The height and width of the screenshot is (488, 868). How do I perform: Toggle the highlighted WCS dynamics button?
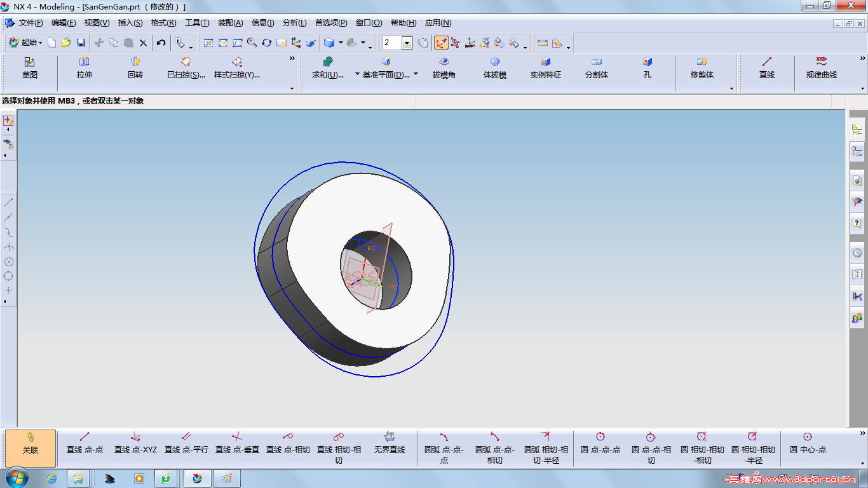(x=441, y=43)
